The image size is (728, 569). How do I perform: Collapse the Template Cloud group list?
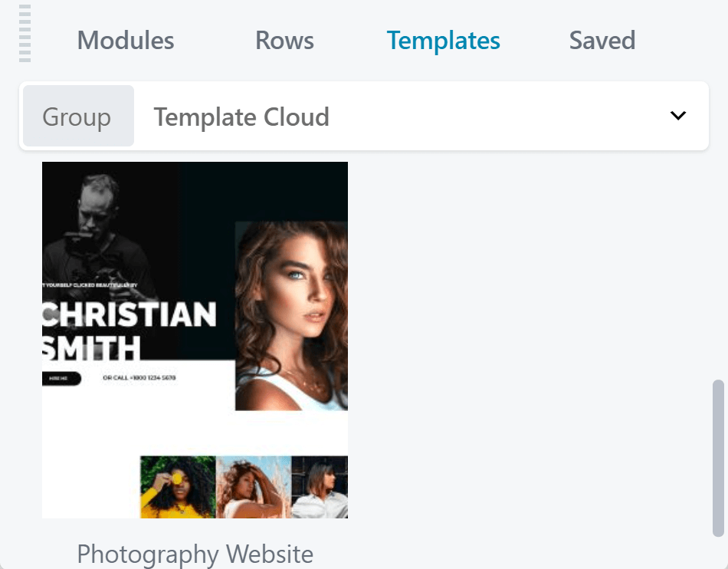(x=677, y=116)
